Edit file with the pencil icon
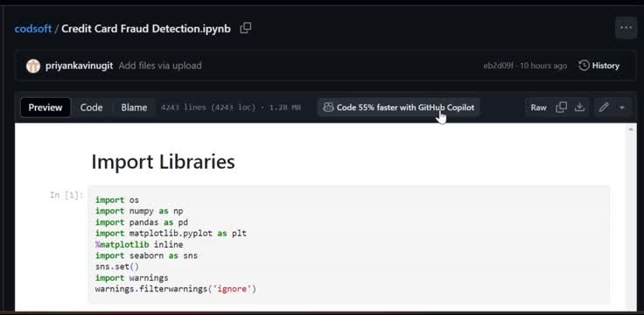Viewport: 644px width, 315px height. tap(604, 108)
